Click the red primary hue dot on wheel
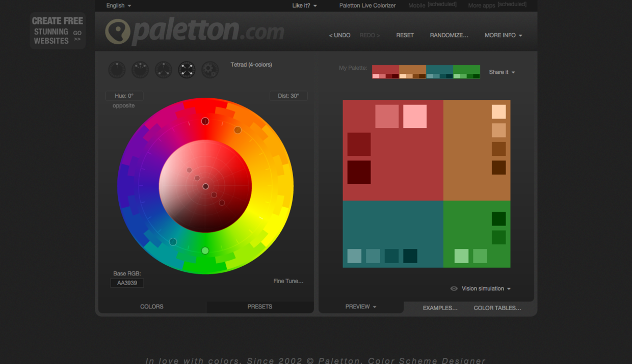The height and width of the screenshot is (364, 632). (x=205, y=121)
